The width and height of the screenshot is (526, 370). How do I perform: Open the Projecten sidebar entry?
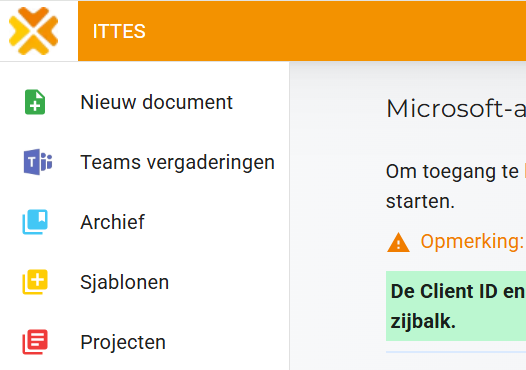pyautogui.click(x=123, y=342)
